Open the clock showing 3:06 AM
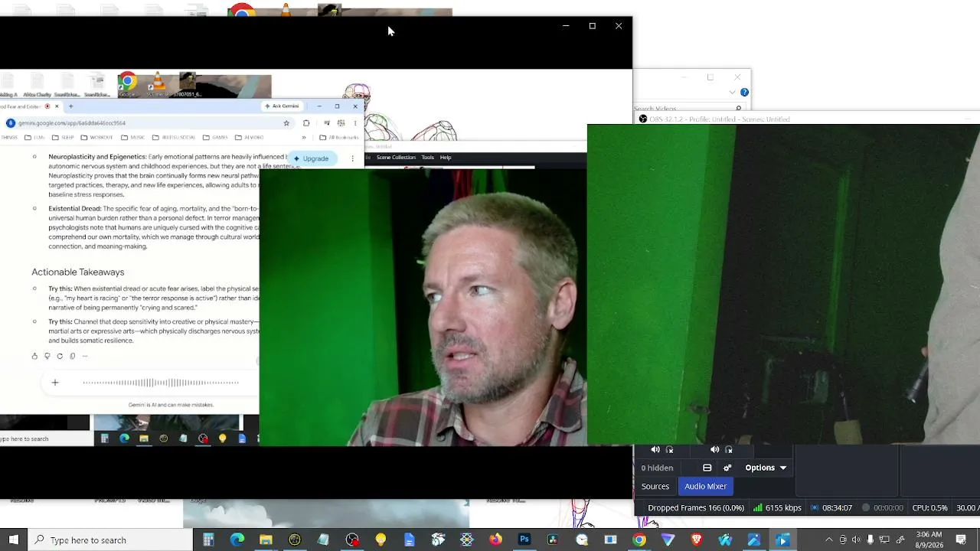Viewport: 980px width, 551px height. [929, 540]
